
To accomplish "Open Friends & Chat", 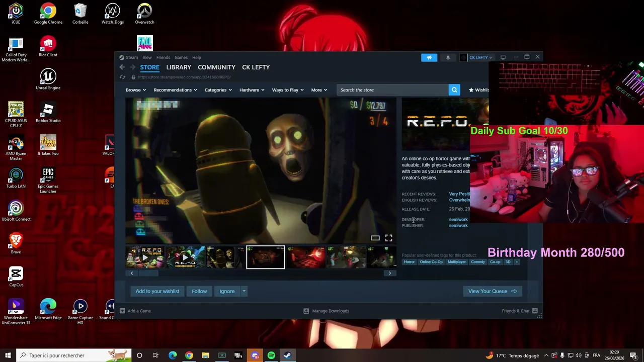I will [520, 311].
